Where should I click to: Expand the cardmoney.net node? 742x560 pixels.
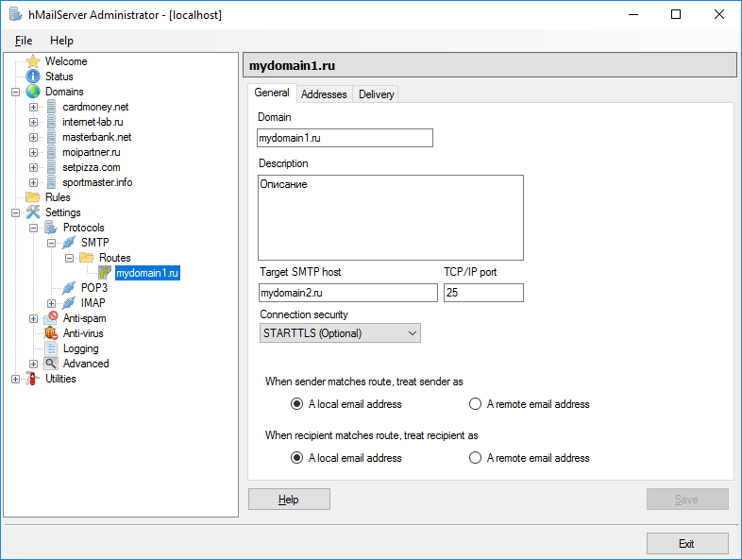(34, 107)
